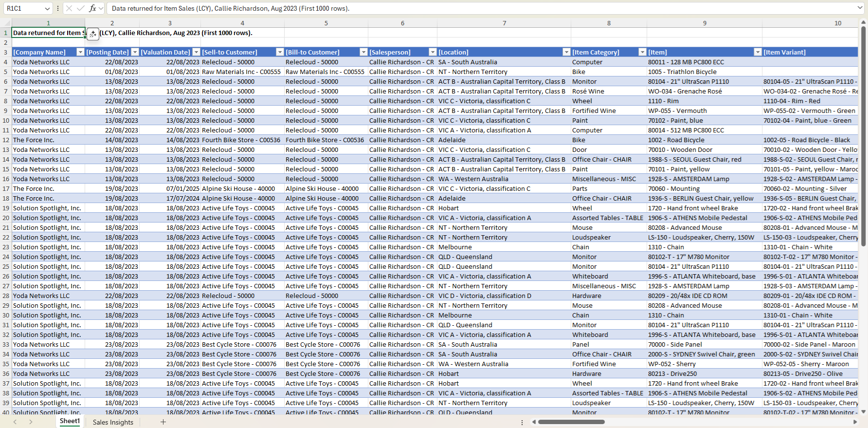Image resolution: width=868 pixels, height=428 pixels.
Task: Open the Posting Date filter dropdown
Action: (134, 52)
